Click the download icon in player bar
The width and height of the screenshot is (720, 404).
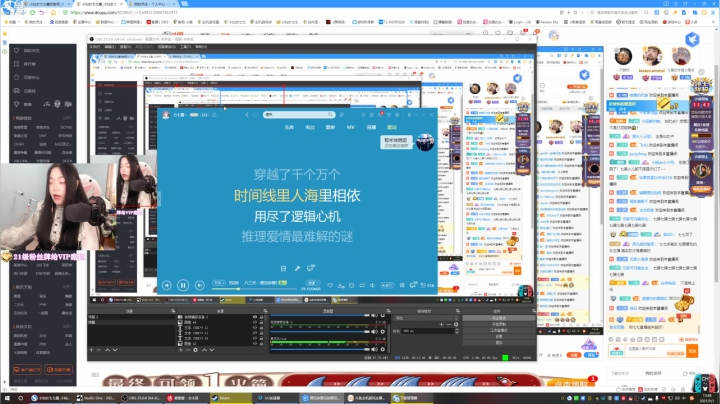point(341,286)
